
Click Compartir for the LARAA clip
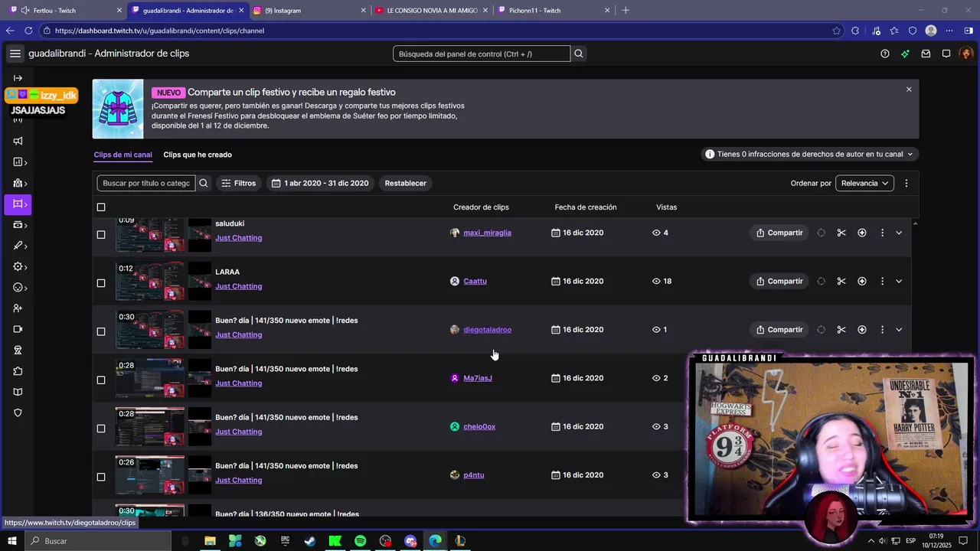coord(779,281)
